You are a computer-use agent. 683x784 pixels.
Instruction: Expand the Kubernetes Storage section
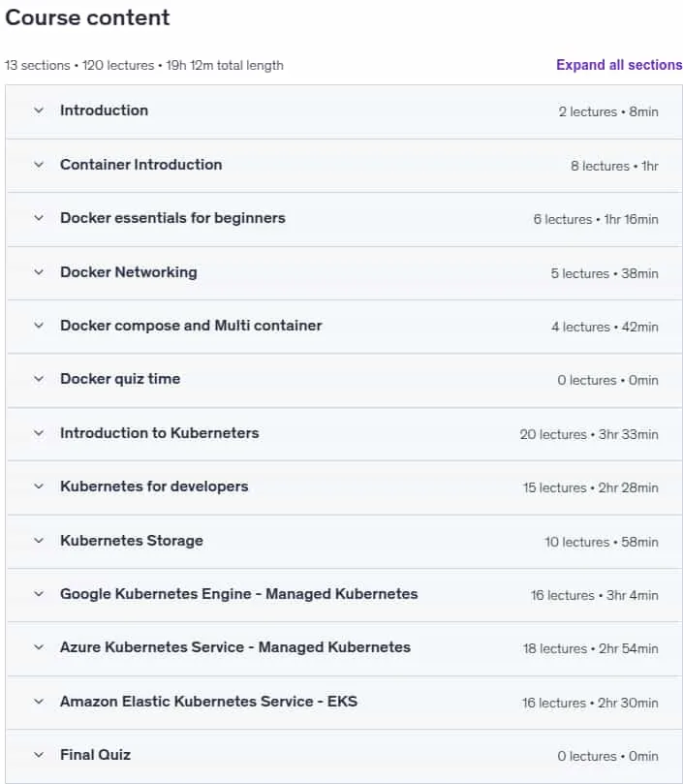[x=344, y=541]
